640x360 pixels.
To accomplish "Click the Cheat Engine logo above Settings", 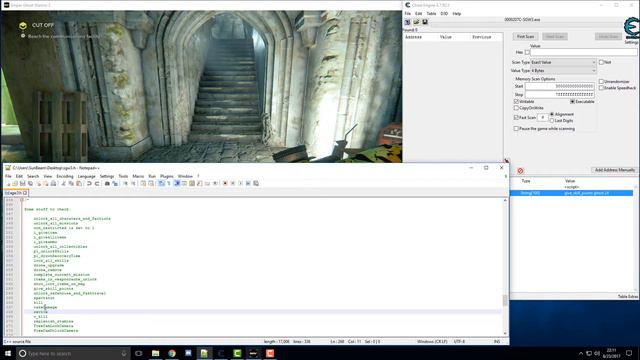I will pyautogui.click(x=631, y=28).
